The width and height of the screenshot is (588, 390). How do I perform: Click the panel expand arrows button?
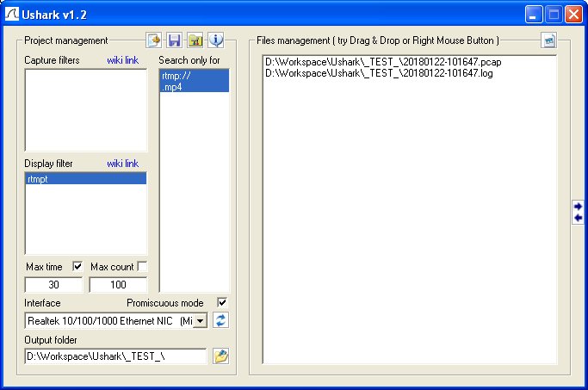[578, 212]
